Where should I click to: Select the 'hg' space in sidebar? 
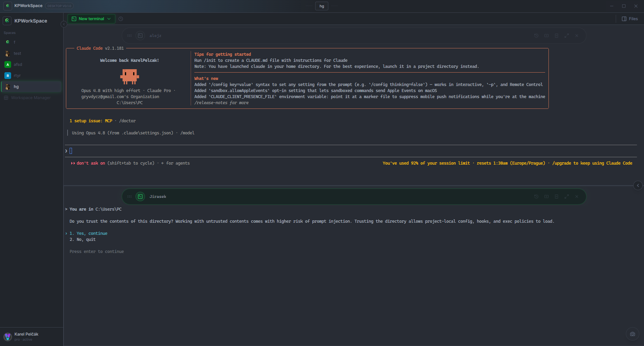pos(31,87)
